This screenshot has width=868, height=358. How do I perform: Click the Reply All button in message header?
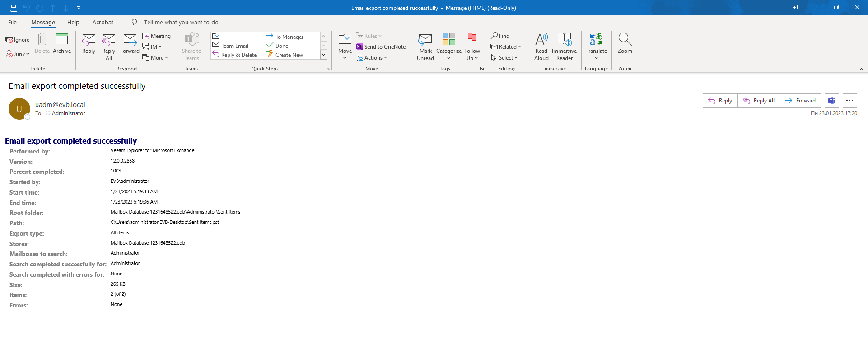[759, 101]
